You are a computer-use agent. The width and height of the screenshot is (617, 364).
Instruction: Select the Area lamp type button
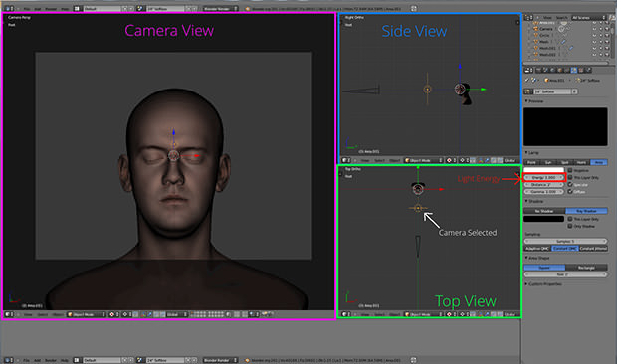(599, 162)
